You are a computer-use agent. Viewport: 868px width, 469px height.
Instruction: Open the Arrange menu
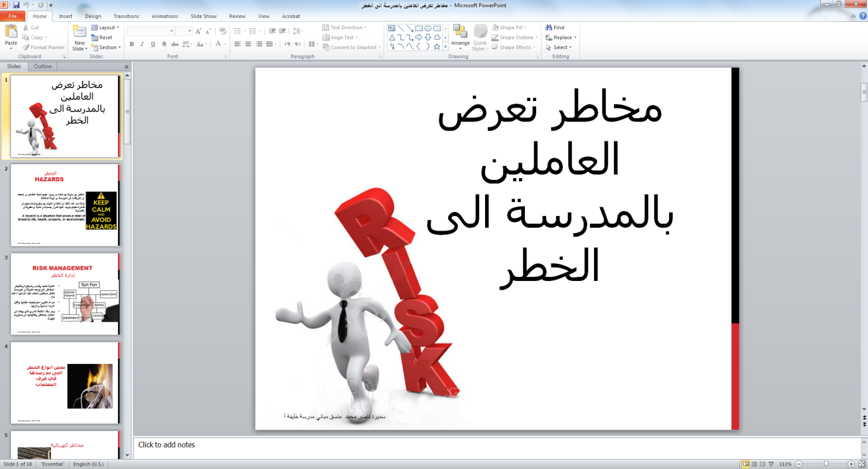pyautogui.click(x=460, y=37)
